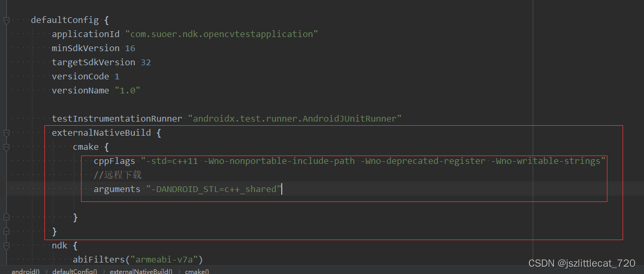Click the applicationId string value

coord(222,34)
